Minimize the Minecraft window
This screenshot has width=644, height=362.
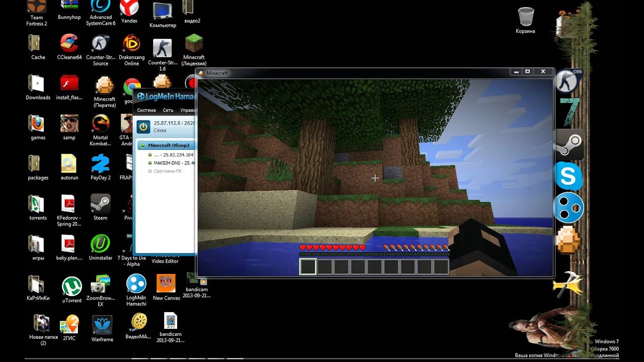(515, 72)
